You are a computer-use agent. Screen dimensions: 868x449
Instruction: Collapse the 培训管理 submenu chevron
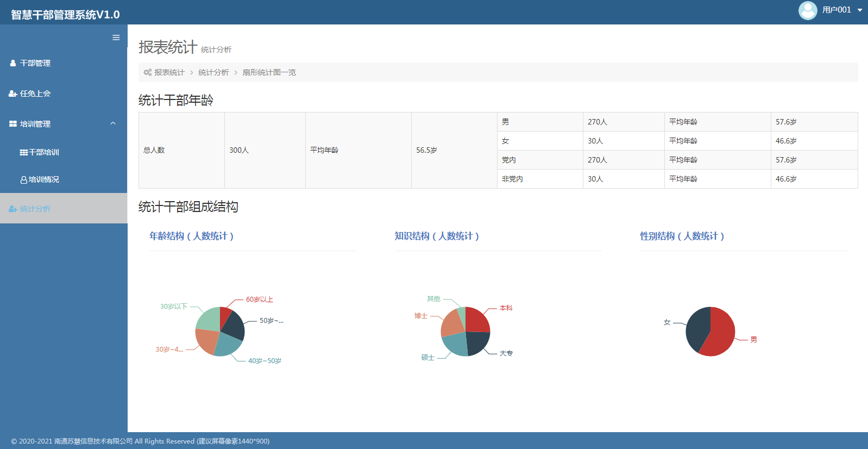click(x=113, y=123)
